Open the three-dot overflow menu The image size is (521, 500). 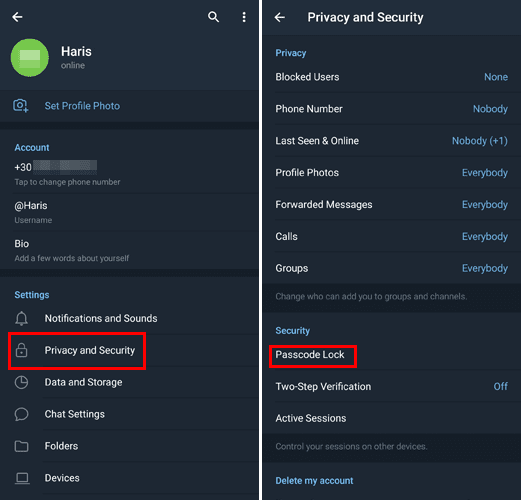pos(244,17)
